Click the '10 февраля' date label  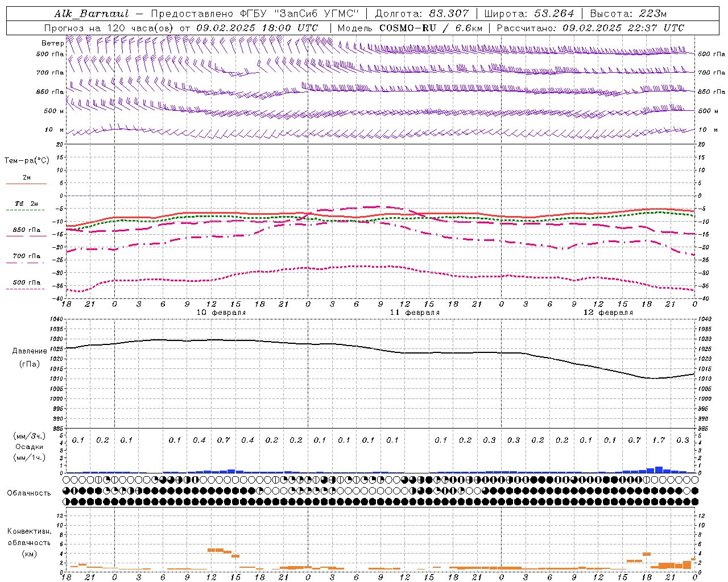[x=221, y=313]
